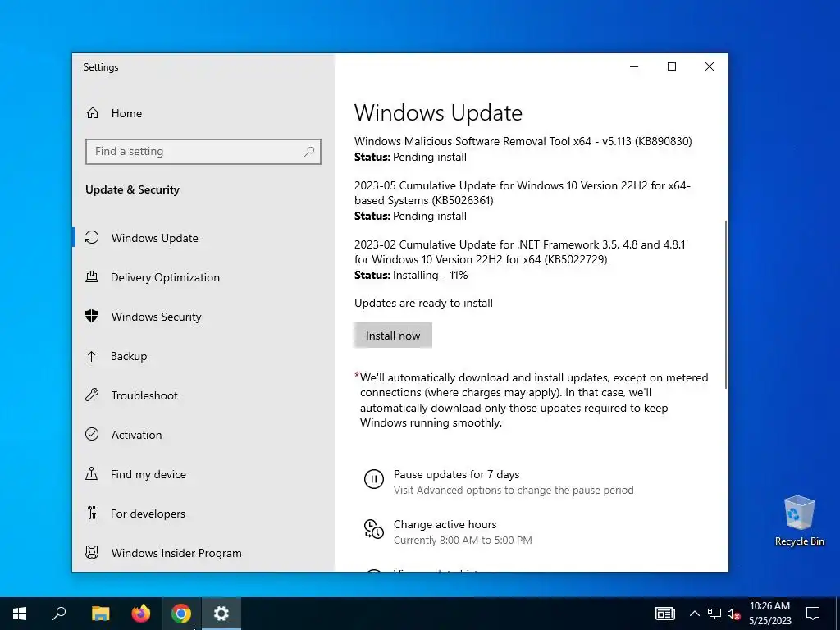
Task: Minimize the Settings window
Action: pos(634,66)
